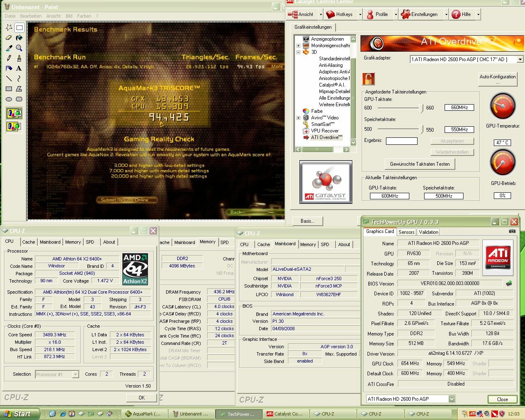This screenshot has width=525, height=420.
Task: Click the Ansicht button in Catalyst toolbar
Action: point(302,14)
